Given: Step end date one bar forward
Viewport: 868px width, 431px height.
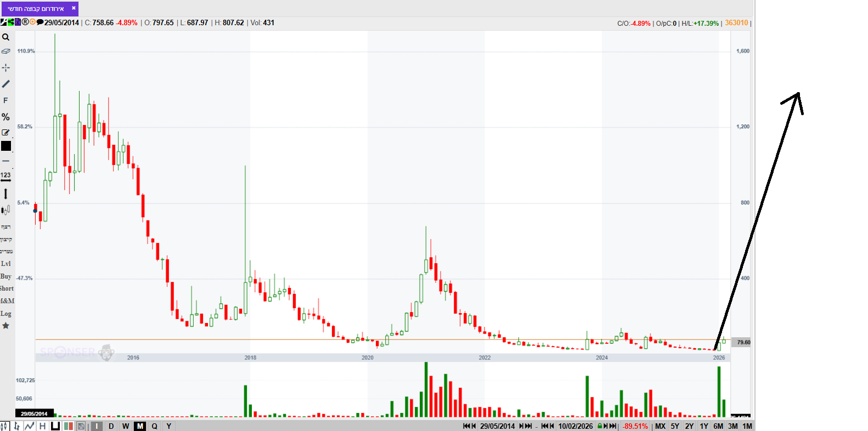Looking at the screenshot, I should coord(606,426).
